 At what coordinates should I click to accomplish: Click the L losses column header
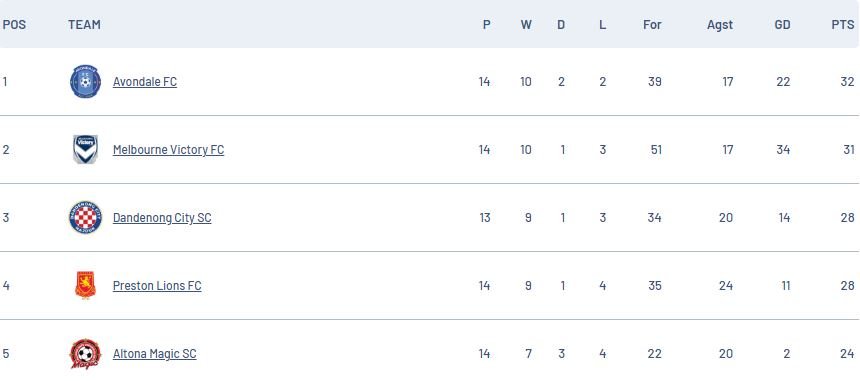point(602,25)
